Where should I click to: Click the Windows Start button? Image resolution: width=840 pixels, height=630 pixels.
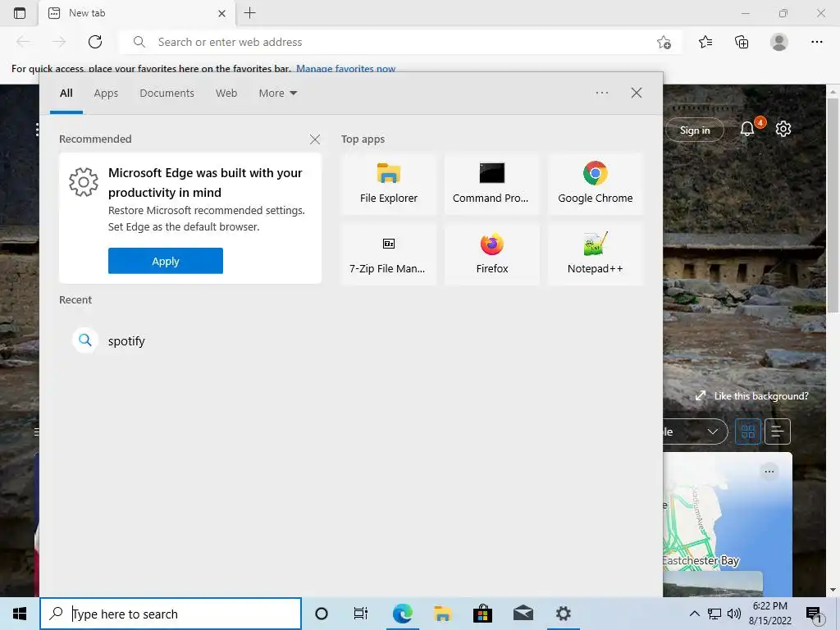[x=20, y=614]
